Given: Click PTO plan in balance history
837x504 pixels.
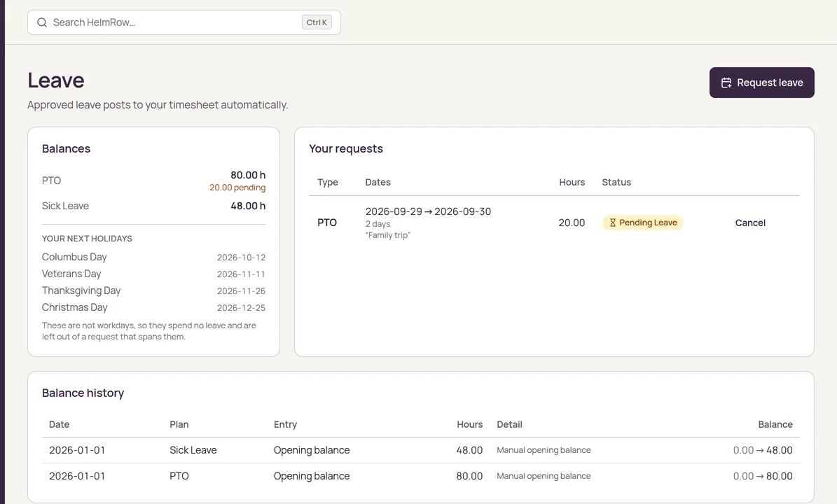Looking at the screenshot, I should [x=179, y=476].
